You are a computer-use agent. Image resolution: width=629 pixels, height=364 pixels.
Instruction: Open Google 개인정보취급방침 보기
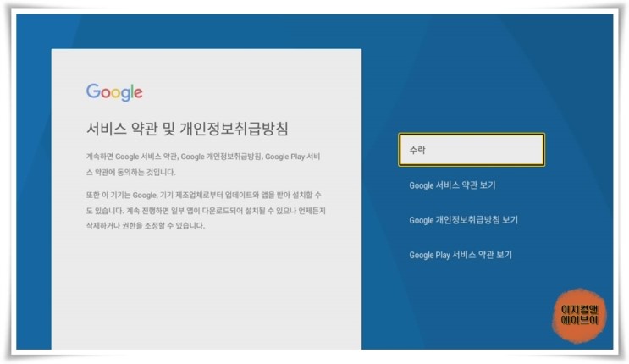(463, 220)
